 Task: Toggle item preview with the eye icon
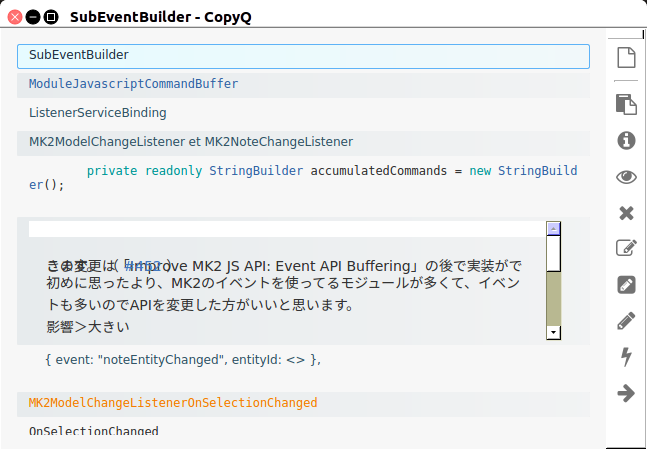coord(626,177)
